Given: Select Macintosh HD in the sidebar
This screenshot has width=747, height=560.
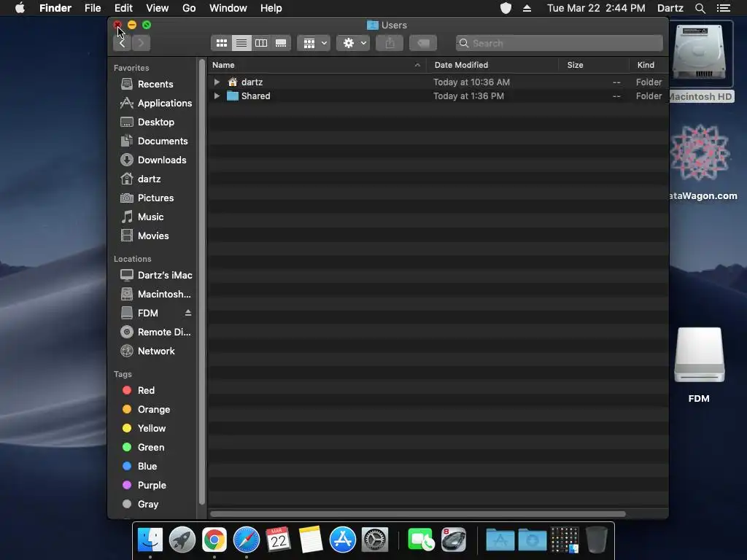Looking at the screenshot, I should click(x=156, y=295).
